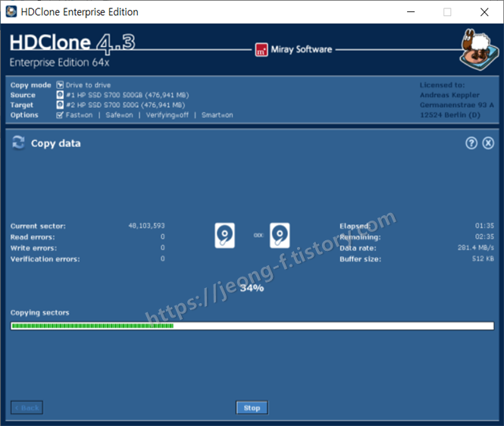Image resolution: width=504 pixels, height=426 pixels.
Task: Click the Current sector value 48,103,593
Action: click(146, 226)
